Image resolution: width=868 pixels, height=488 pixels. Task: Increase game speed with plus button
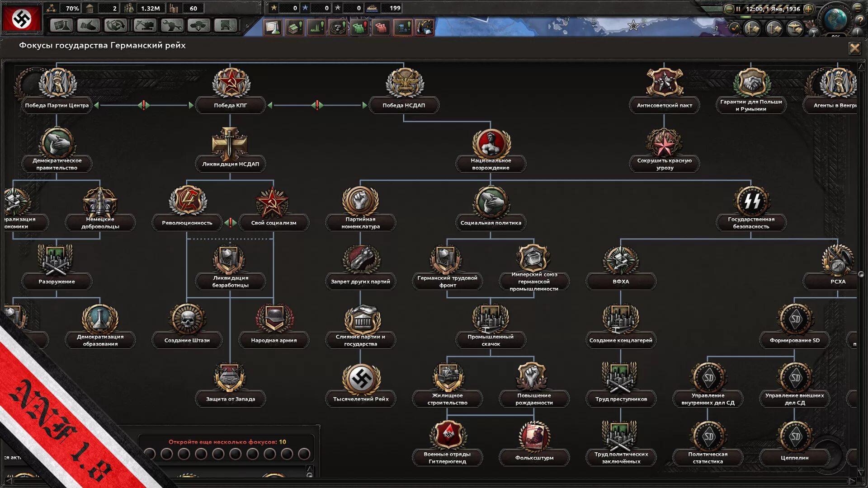[809, 9]
